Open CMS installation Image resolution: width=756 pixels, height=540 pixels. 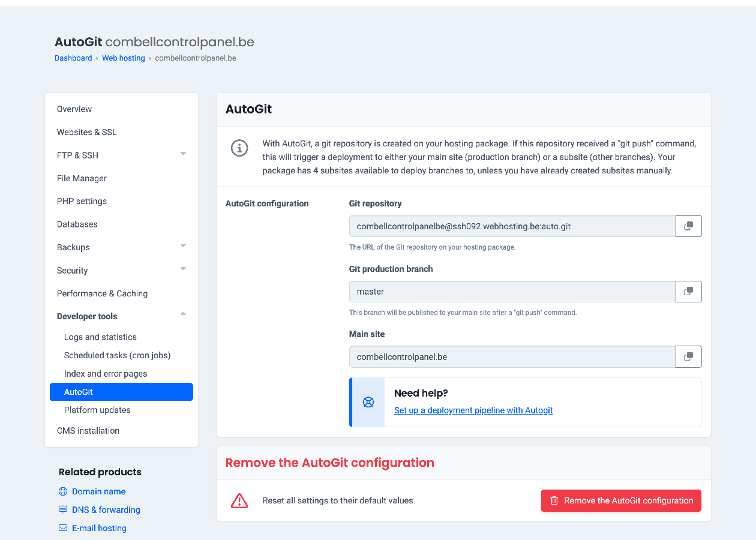tap(88, 431)
